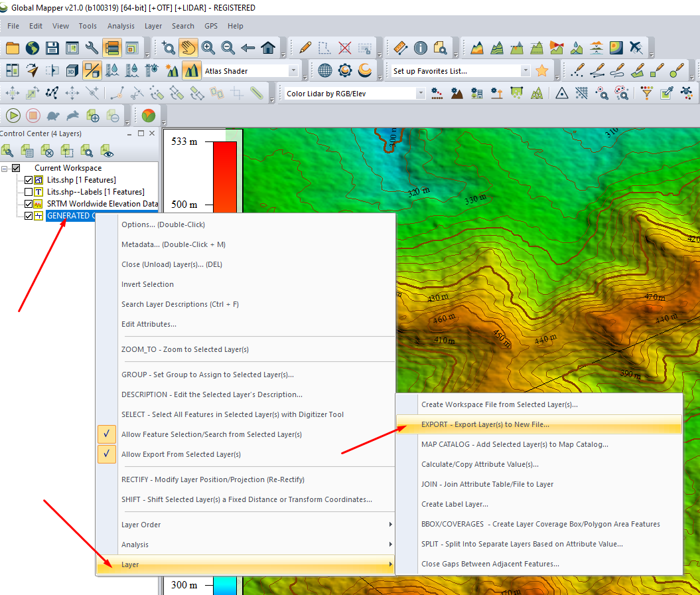Click the wireframe globe icon
The image size is (700, 595).
[x=325, y=70]
